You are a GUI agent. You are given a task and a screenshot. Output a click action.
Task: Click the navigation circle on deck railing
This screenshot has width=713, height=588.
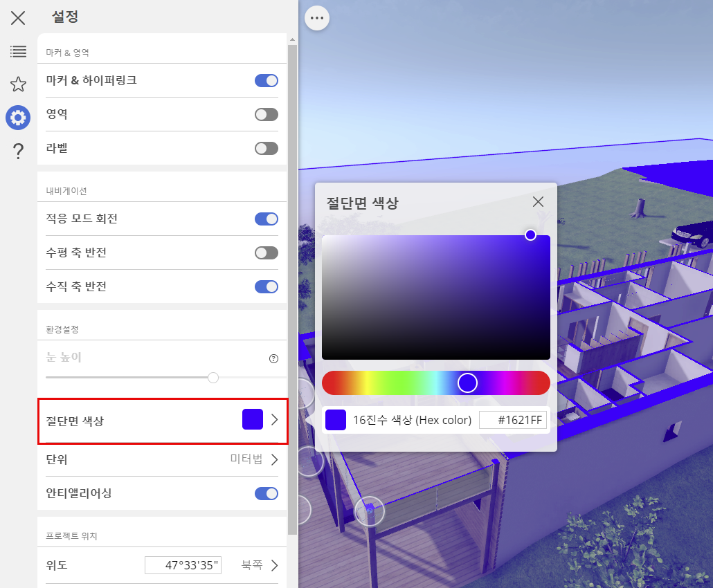369,511
